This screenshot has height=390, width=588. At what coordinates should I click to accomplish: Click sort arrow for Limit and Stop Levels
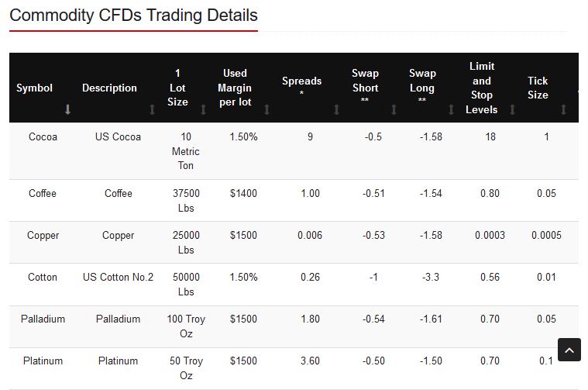tap(512, 110)
